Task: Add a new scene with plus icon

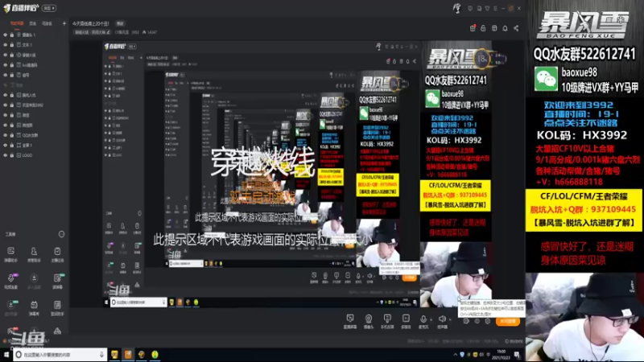Action: (x=64, y=23)
